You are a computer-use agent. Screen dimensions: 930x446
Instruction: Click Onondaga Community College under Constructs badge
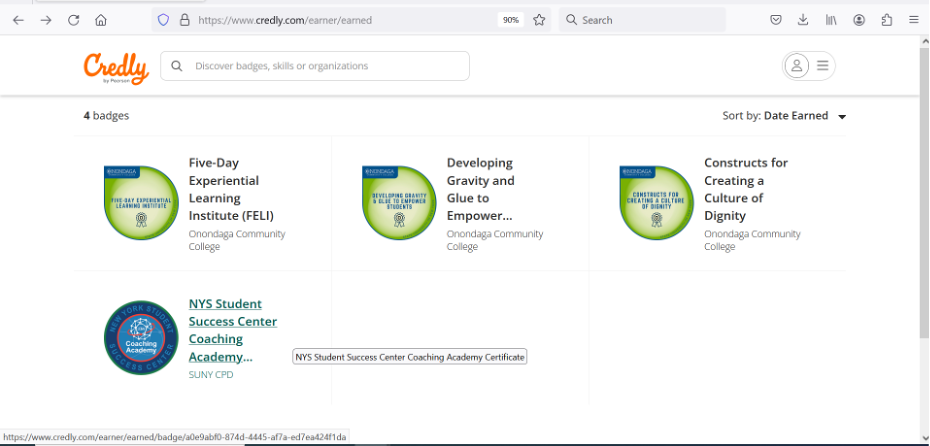[752, 240]
